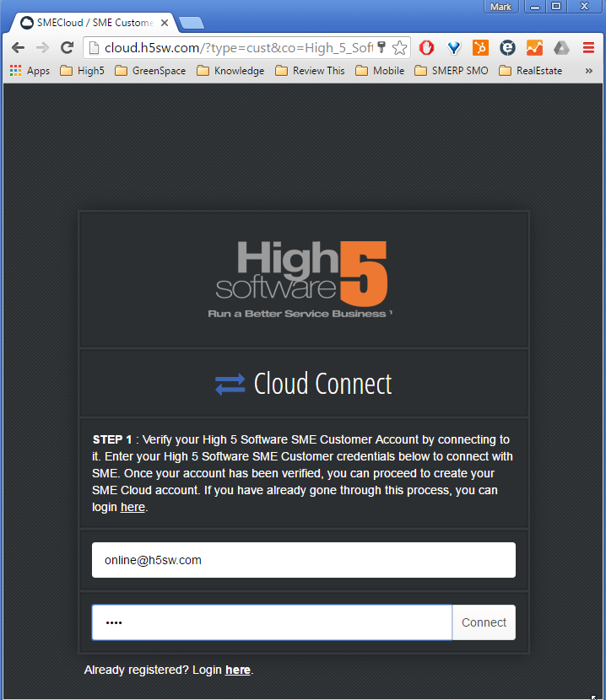Open the Mobile bookmarks folder
This screenshot has width=606, height=700.
(380, 71)
